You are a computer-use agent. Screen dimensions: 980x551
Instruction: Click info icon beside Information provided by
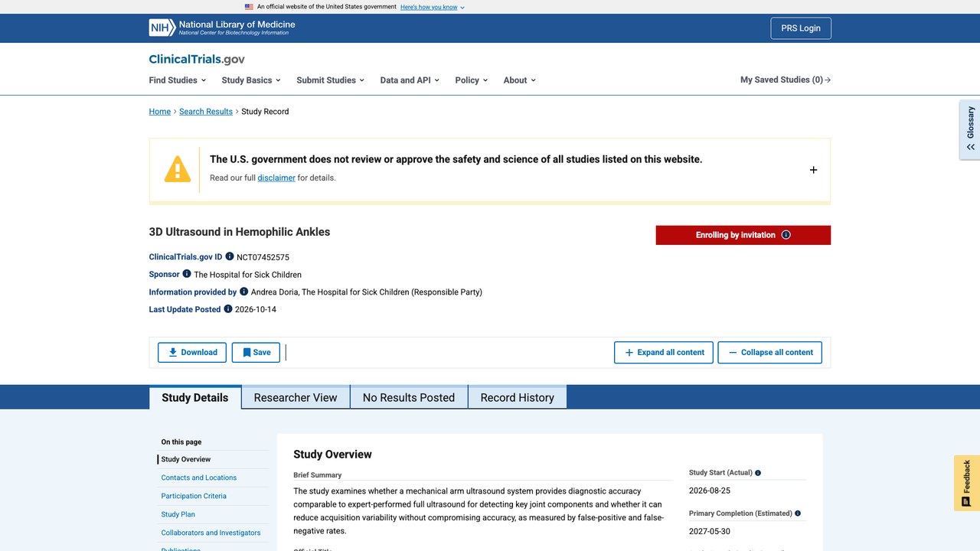[x=244, y=291]
